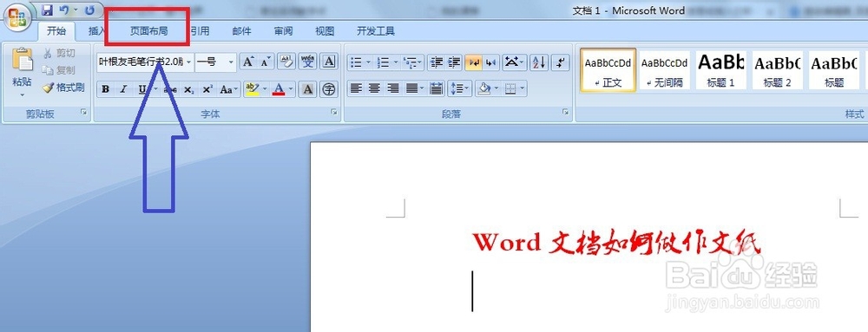Apply character shading (gray A icon)
Screen dimensions: 868x332
point(308,89)
